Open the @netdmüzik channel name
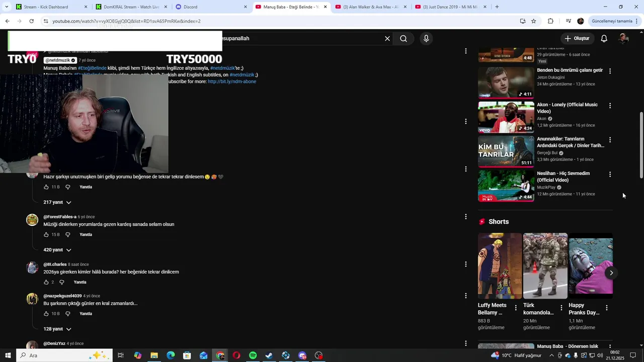The image size is (644, 362). coord(60,60)
